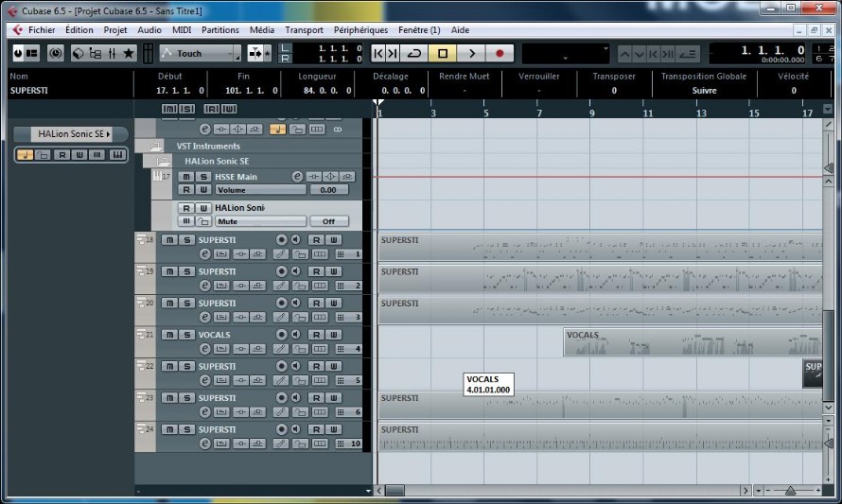
Task: Toggle the Cycle loop button
Action: click(x=414, y=53)
